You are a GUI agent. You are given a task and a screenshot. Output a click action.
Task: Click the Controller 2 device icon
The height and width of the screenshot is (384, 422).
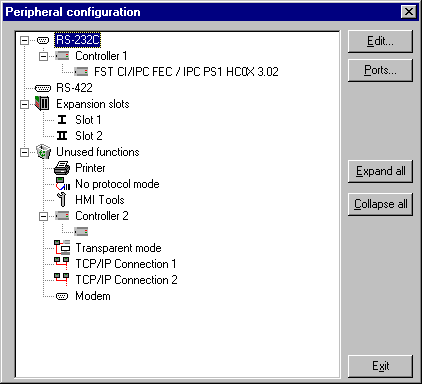62,216
